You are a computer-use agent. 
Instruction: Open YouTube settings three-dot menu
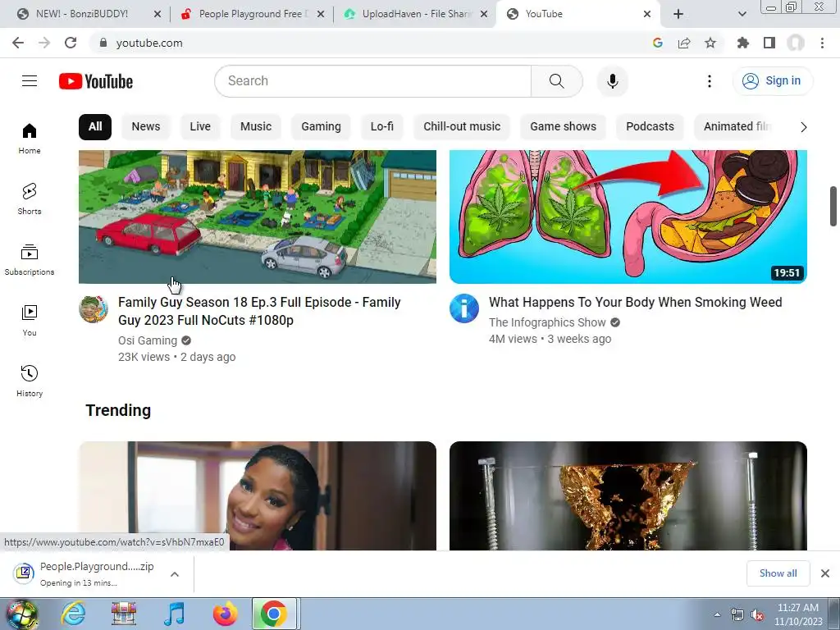(x=710, y=81)
